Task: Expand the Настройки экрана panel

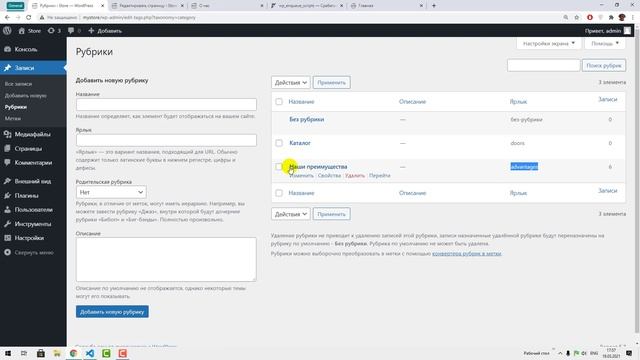Action: tap(549, 43)
